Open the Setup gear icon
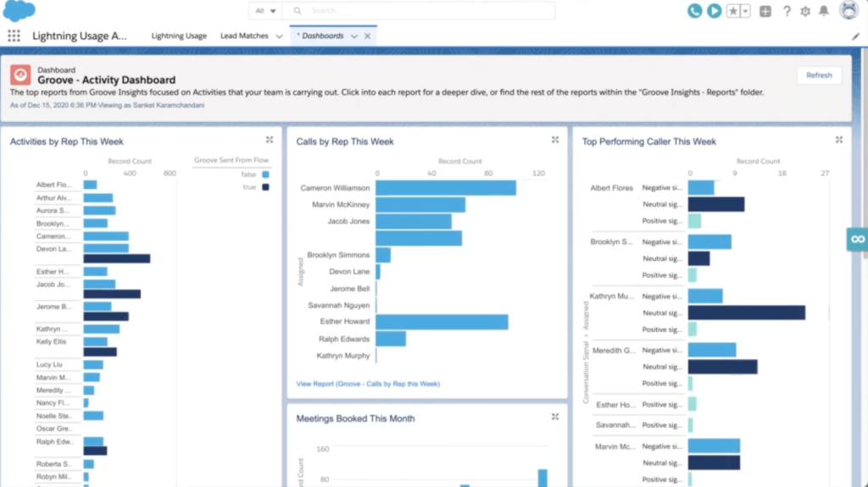This screenshot has width=868, height=487. (x=805, y=11)
